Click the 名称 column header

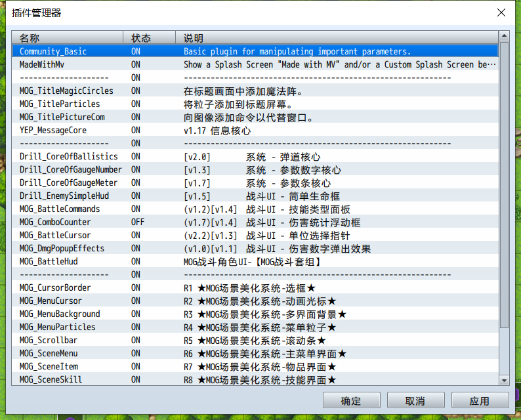click(68, 37)
